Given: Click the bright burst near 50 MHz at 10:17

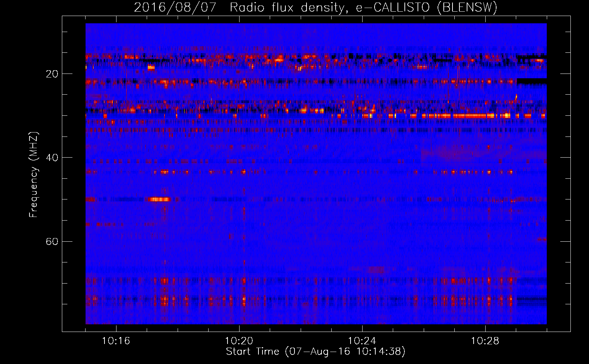Looking at the screenshot, I should click(159, 199).
